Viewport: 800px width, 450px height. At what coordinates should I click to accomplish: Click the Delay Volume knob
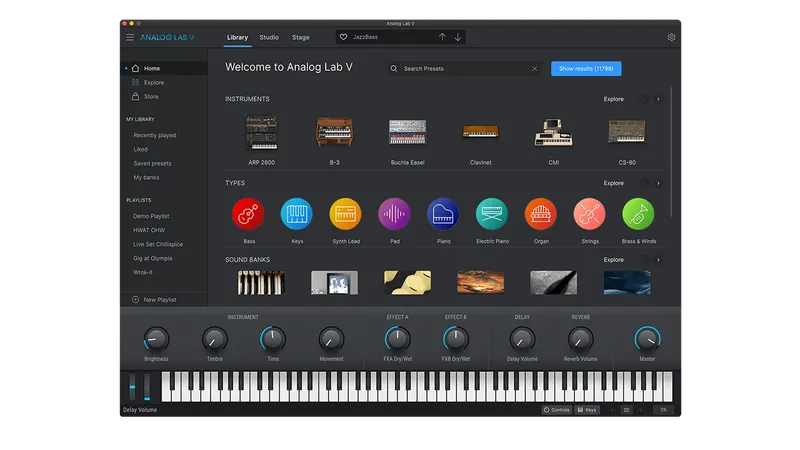point(522,339)
